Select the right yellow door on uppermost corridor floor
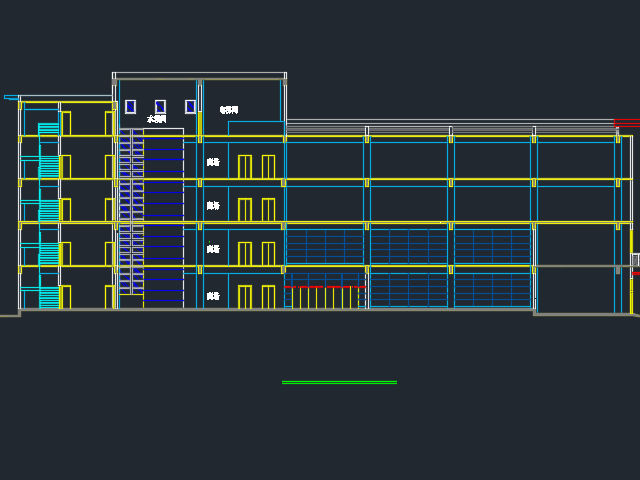 pos(268,167)
